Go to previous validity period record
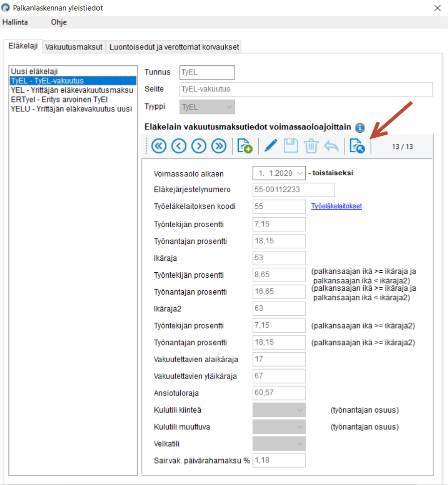 [x=179, y=146]
